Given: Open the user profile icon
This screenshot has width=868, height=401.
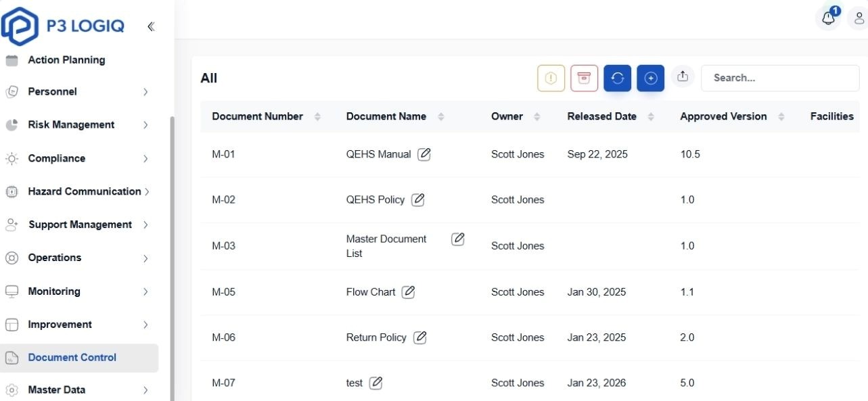Looking at the screenshot, I should pyautogui.click(x=859, y=18).
